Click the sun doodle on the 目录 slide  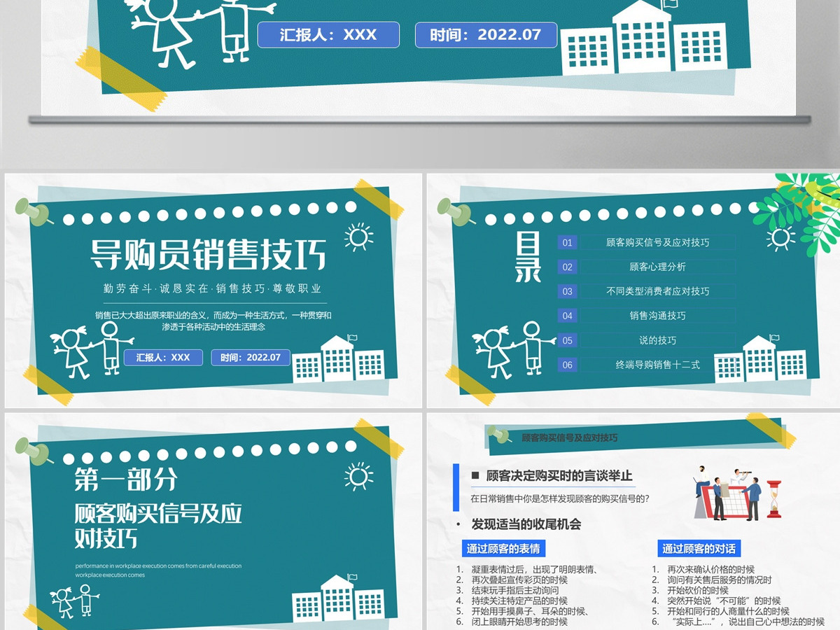pyautogui.click(x=780, y=237)
